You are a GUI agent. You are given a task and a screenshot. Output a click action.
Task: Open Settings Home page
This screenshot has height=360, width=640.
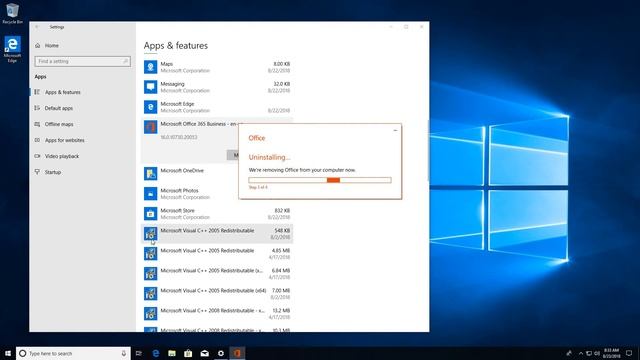[47, 45]
